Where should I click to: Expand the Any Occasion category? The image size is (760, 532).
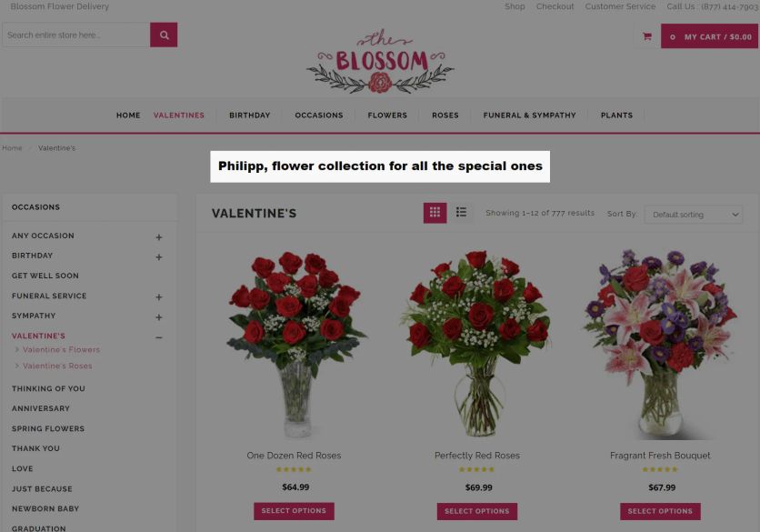[x=159, y=237]
